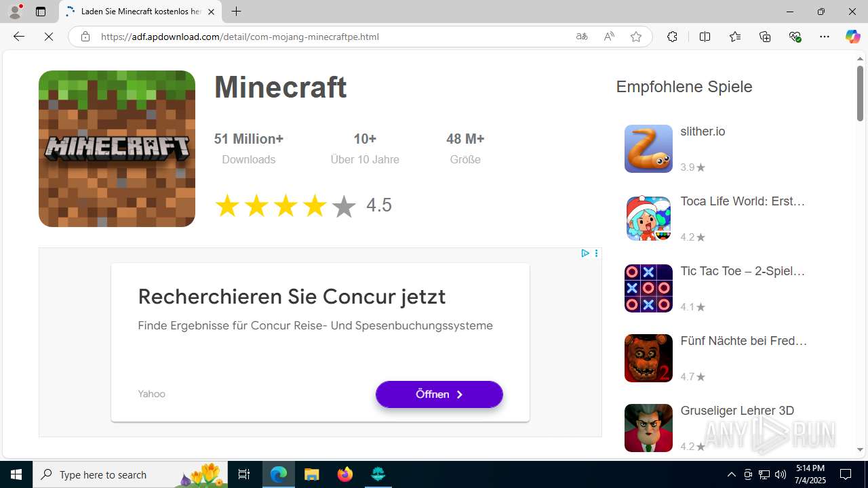The height and width of the screenshot is (488, 868).
Task: Click the first yellow rating star
Action: pos(227,206)
